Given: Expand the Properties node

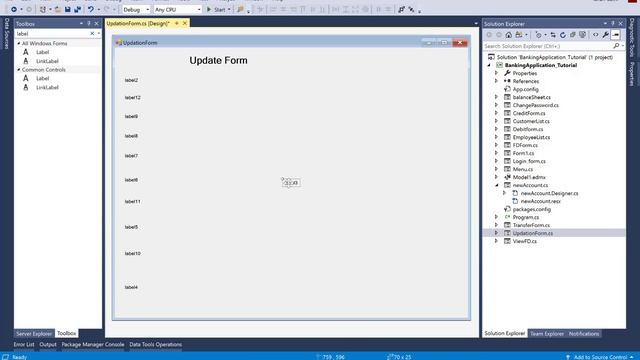Looking at the screenshot, I should (x=496, y=73).
